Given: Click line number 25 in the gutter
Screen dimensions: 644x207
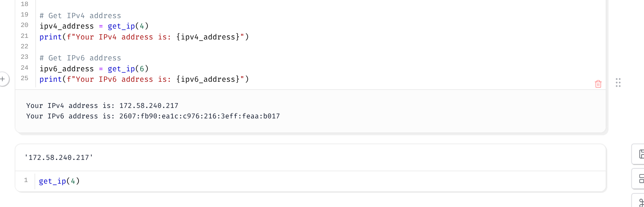Looking at the screenshot, I should click(25, 78).
